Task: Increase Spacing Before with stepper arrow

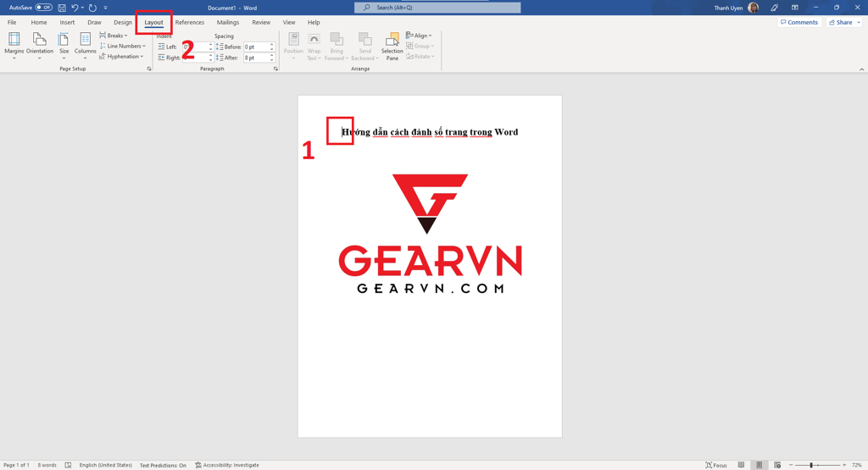Action: pos(272,45)
